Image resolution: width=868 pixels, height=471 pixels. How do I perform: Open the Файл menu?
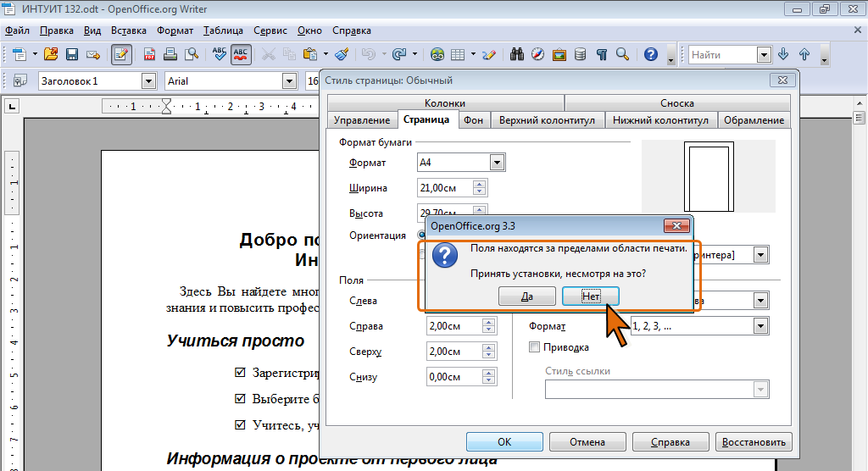17,30
